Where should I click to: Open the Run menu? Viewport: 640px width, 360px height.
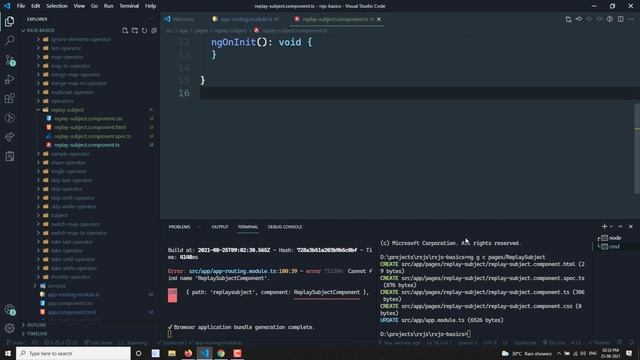point(109,6)
